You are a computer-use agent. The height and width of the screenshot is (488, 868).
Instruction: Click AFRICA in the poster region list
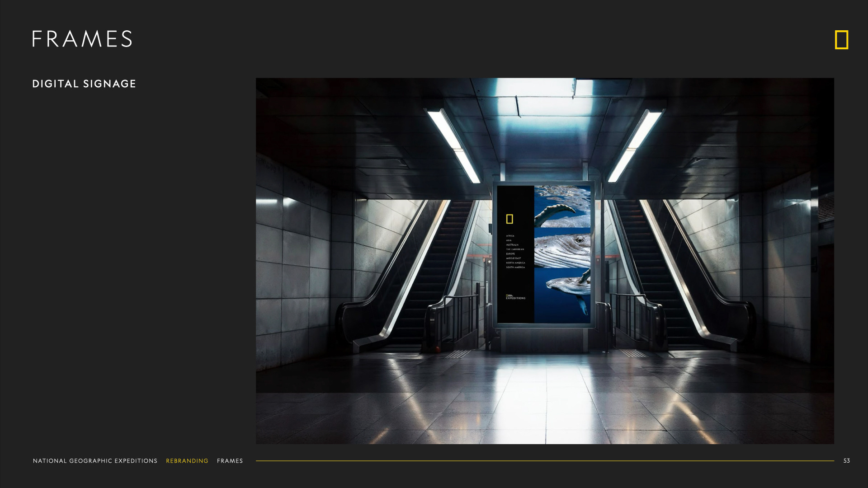pos(510,236)
